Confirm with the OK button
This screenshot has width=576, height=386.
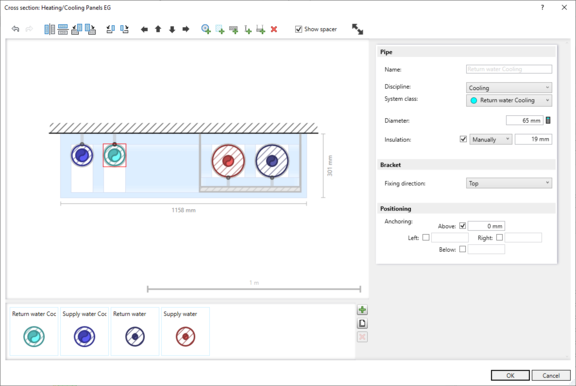coord(510,375)
